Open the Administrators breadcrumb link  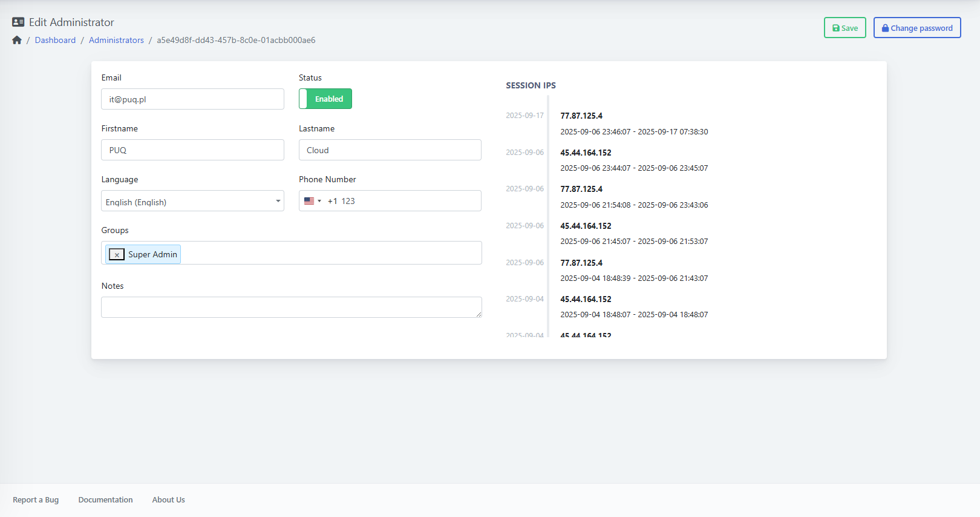click(x=116, y=40)
